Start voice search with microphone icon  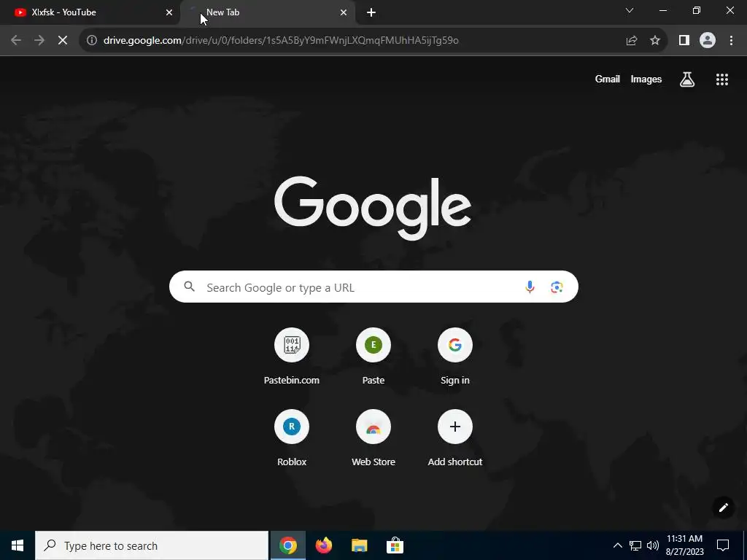(x=530, y=287)
